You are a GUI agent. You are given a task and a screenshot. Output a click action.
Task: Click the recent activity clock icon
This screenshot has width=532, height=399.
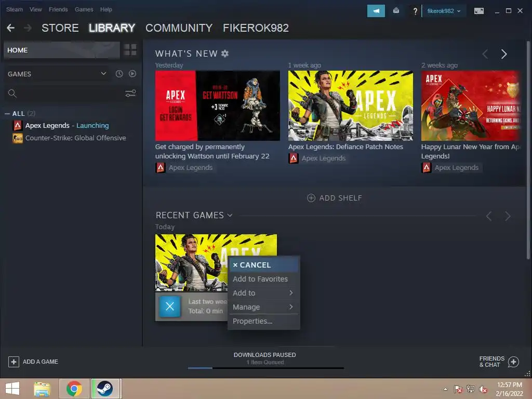click(119, 74)
